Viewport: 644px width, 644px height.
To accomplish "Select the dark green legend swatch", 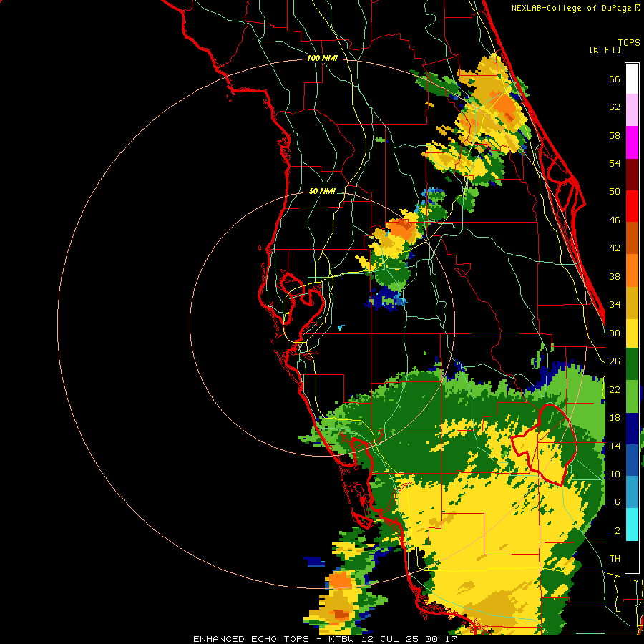I will (x=632, y=364).
